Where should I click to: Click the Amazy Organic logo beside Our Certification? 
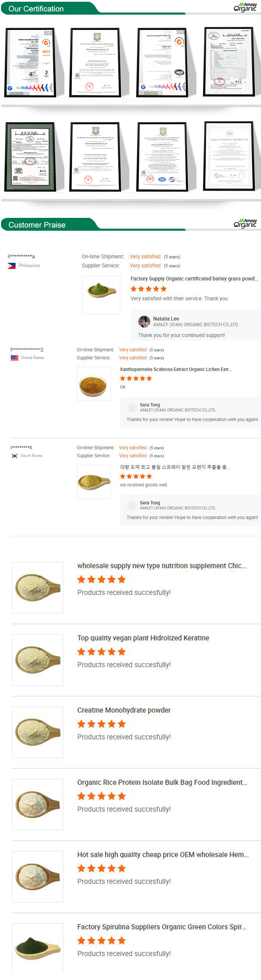point(245,7)
